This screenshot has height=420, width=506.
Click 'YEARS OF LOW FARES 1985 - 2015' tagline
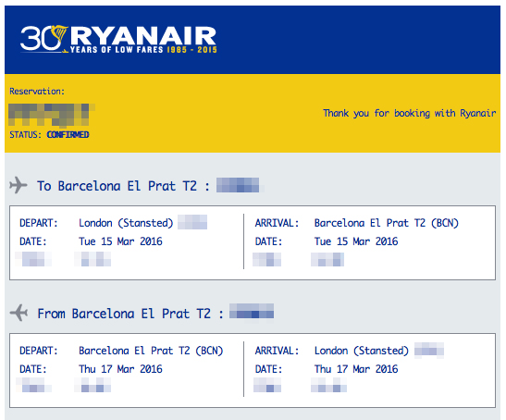(143, 50)
